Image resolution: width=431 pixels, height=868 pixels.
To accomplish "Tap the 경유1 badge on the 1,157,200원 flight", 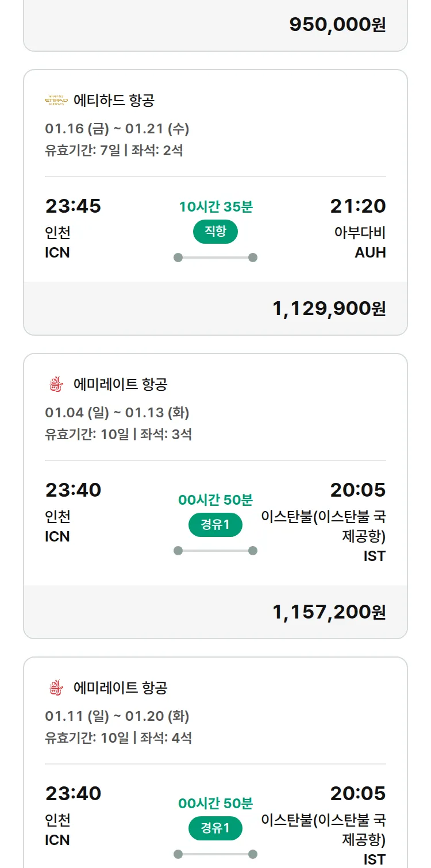I will click(215, 525).
